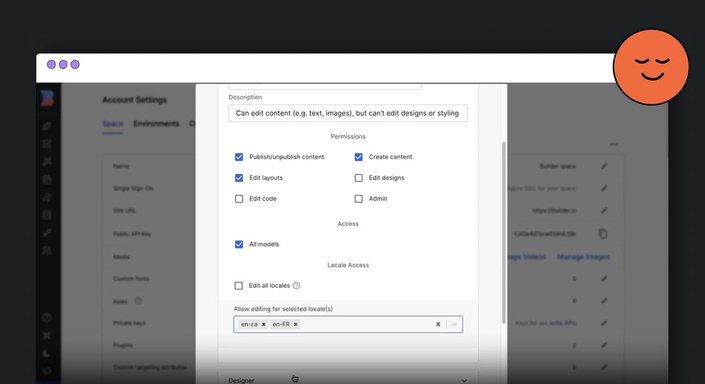The image size is (705, 384).
Task: Click the en-ca tag text
Action: (x=249, y=324)
